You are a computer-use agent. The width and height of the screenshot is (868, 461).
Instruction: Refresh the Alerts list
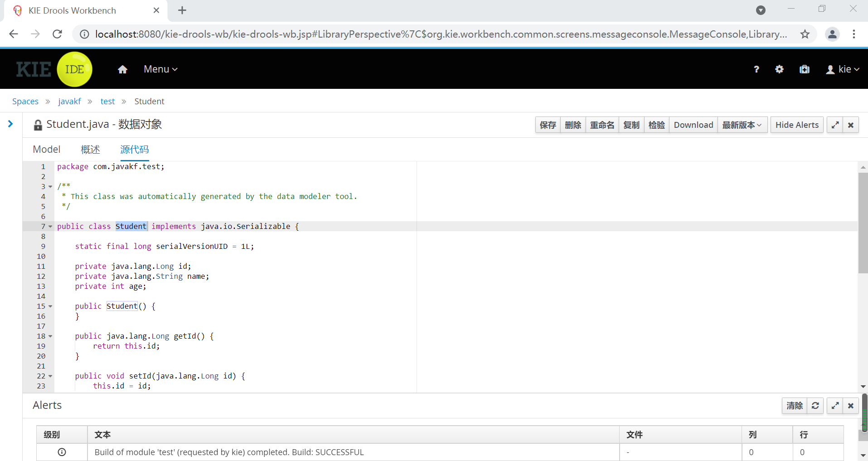click(815, 406)
